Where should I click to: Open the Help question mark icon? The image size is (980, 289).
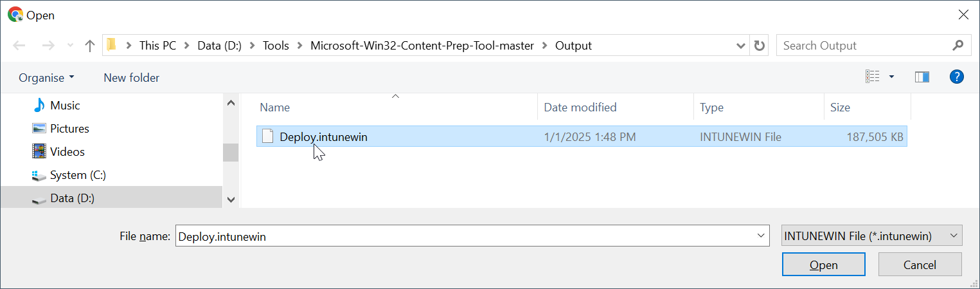tap(957, 77)
